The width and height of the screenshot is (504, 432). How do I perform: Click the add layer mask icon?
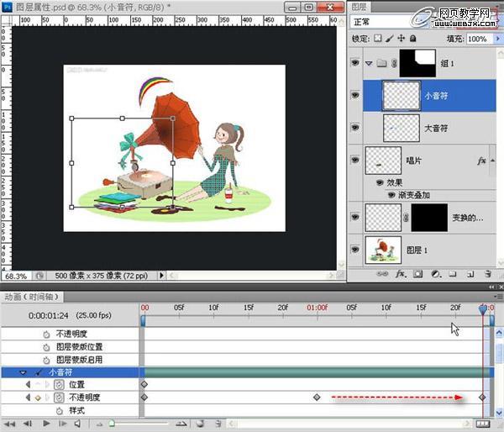coord(419,274)
